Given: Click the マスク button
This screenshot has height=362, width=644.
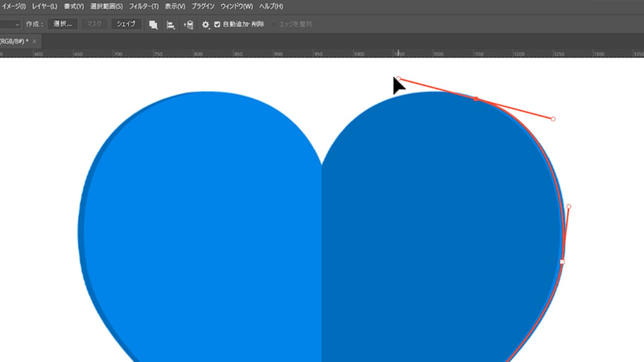Looking at the screenshot, I should click(x=94, y=24).
